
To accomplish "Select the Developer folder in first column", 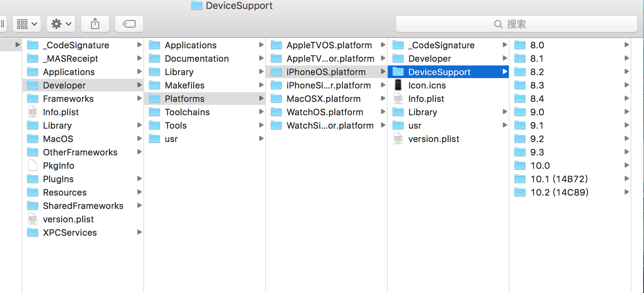I will [83, 85].
